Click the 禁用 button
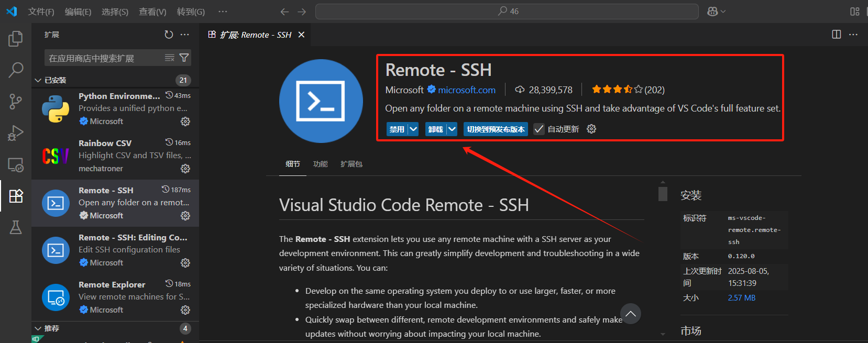The height and width of the screenshot is (343, 868). click(397, 129)
